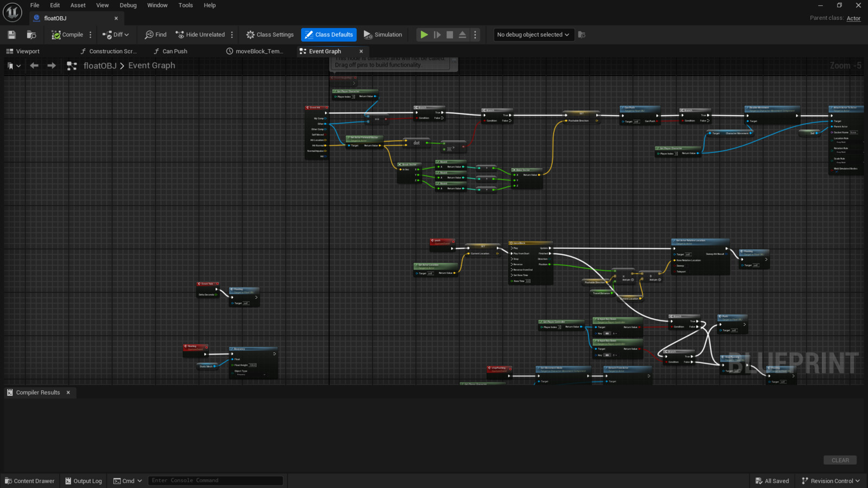Toggle Hide Unrelated nodes
This screenshot has width=868, height=488.
click(x=200, y=35)
